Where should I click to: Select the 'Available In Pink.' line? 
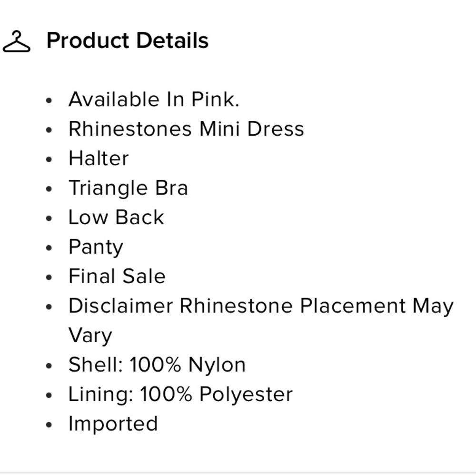153,99
